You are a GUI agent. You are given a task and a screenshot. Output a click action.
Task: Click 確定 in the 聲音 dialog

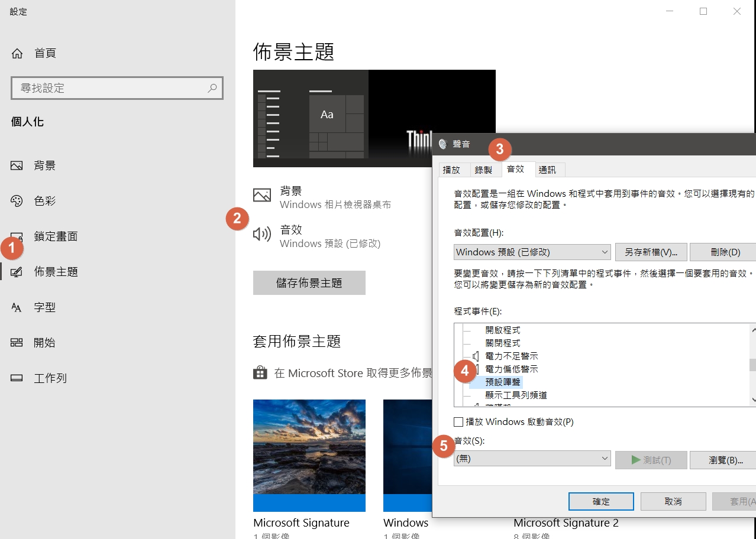[x=601, y=501]
